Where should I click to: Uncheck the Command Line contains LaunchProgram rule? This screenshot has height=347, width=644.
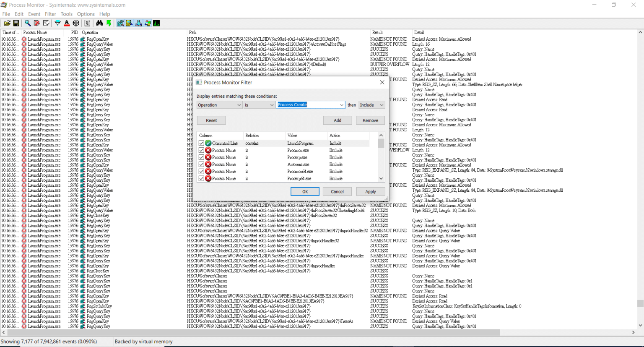[201, 143]
